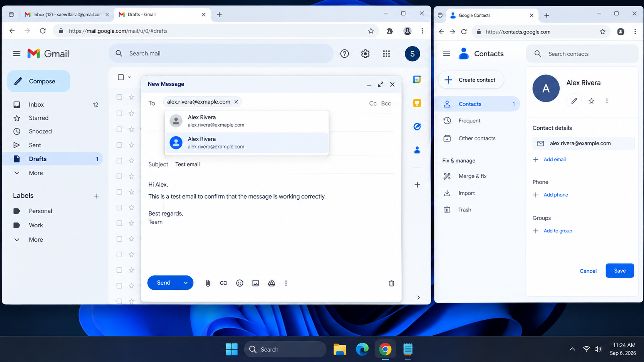The image size is (644, 362).
Task: Expand More under the Labels section
Action: [x=36, y=240]
